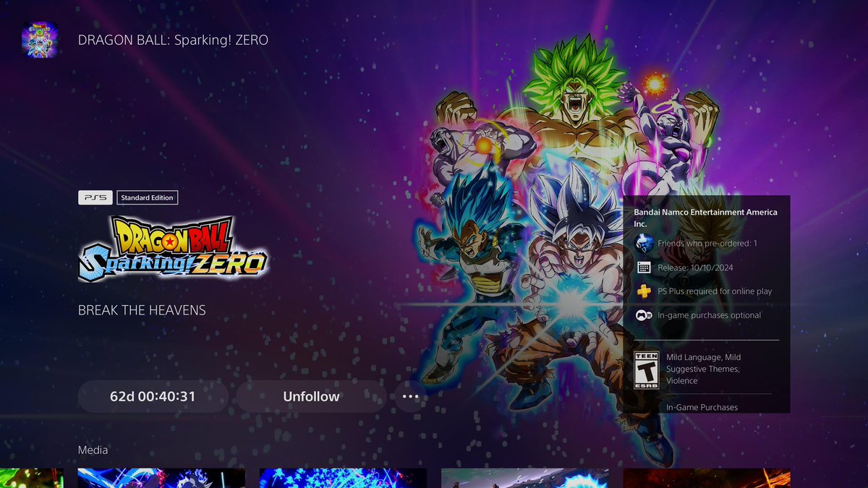The width and height of the screenshot is (868, 488).
Task: Open the dark red-orange media thumbnail
Action: [706, 478]
